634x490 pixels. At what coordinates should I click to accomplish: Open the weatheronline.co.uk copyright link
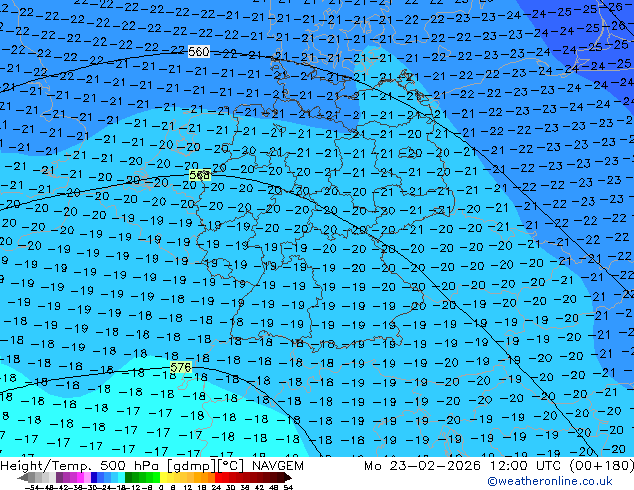point(550,481)
